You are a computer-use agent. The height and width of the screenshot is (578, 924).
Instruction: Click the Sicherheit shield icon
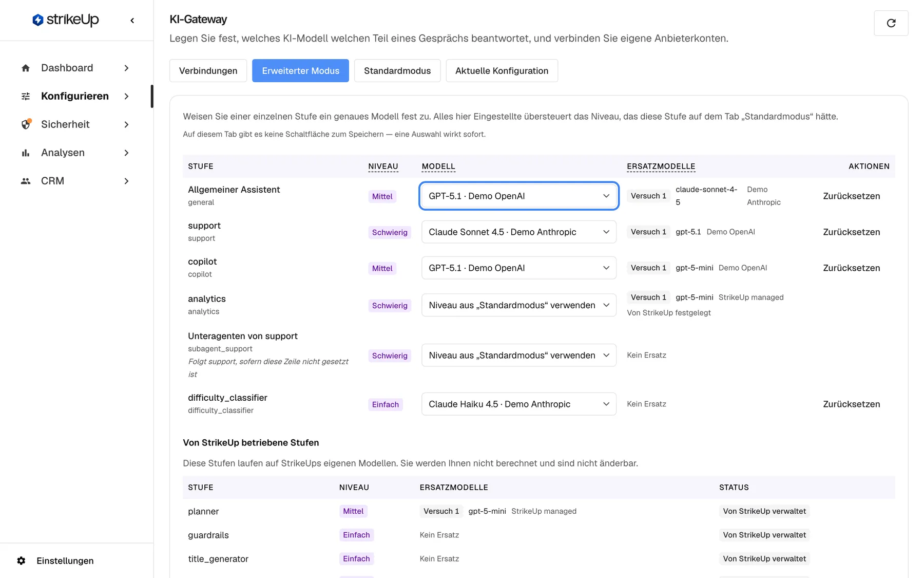[26, 124]
